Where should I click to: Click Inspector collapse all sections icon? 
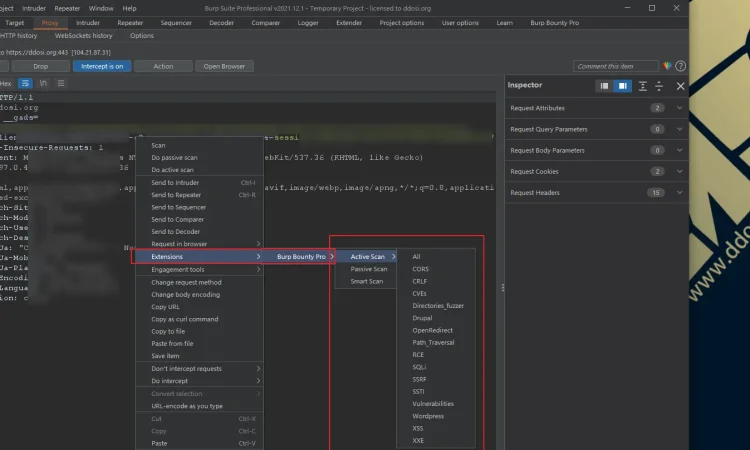point(659,86)
